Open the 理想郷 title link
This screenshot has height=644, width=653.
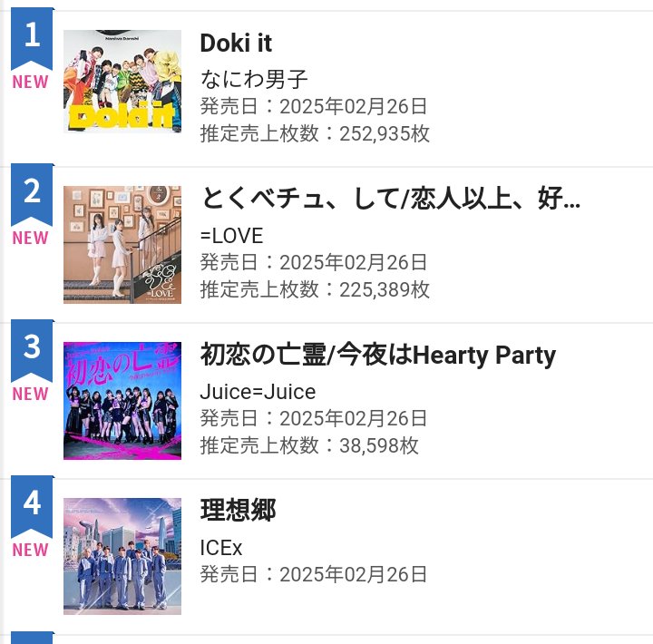pos(238,510)
